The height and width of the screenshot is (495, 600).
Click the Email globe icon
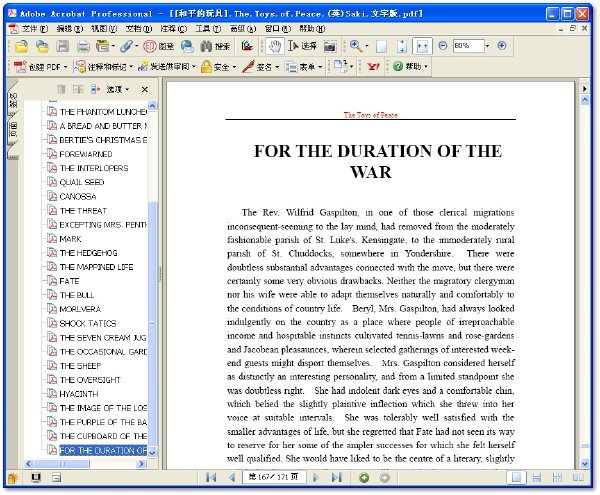[x=187, y=46]
